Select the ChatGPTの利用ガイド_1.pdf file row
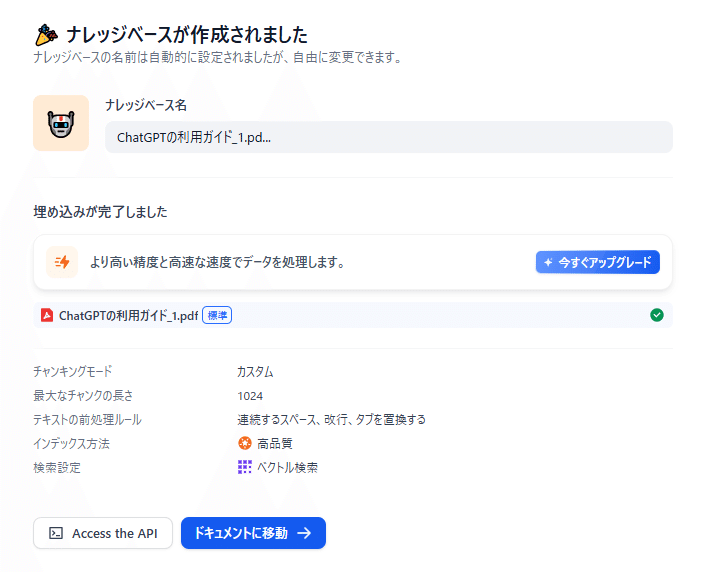Screen dimensions: 703x572 [353, 315]
